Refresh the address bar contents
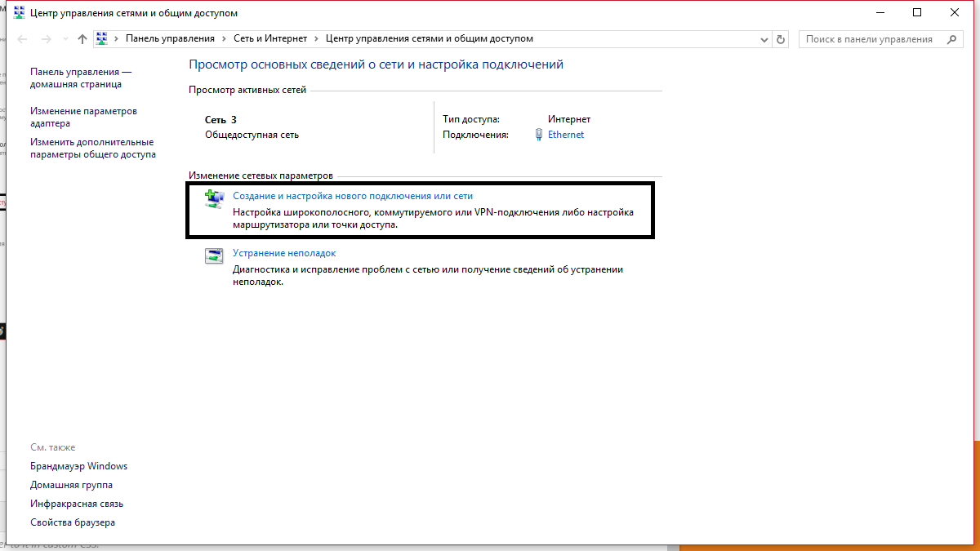Screen dimensions: 980x551 tap(781, 39)
